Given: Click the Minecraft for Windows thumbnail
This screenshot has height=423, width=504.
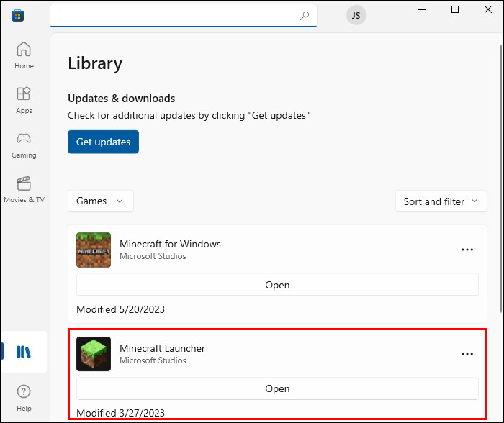Looking at the screenshot, I should click(x=94, y=250).
